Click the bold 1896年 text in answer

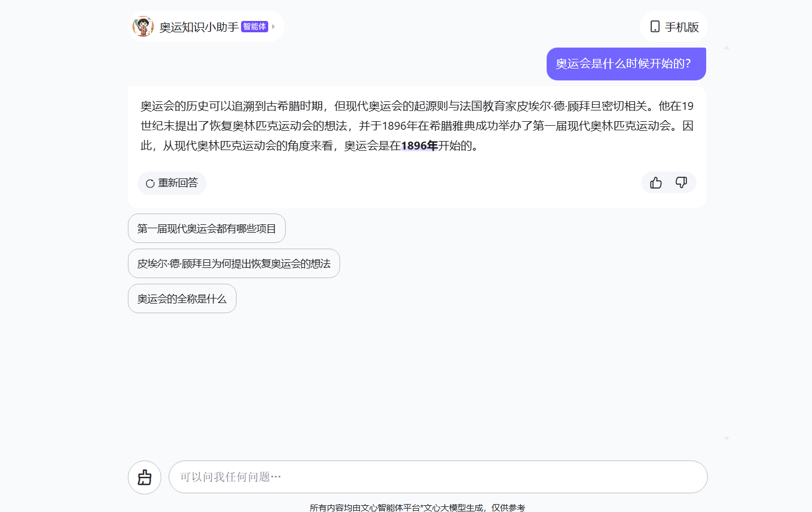tap(419, 146)
